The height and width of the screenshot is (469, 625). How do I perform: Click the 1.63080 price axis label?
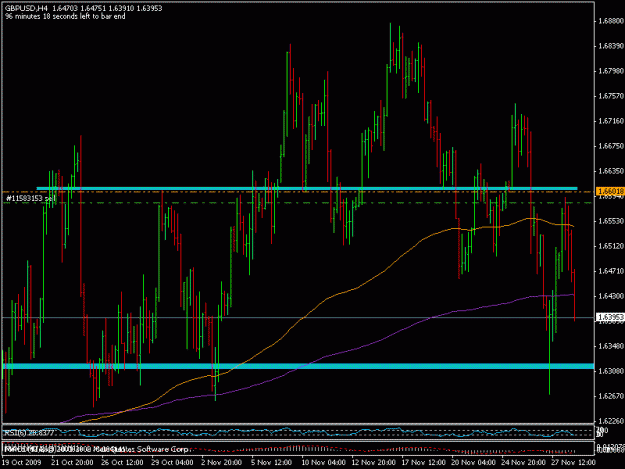611,371
